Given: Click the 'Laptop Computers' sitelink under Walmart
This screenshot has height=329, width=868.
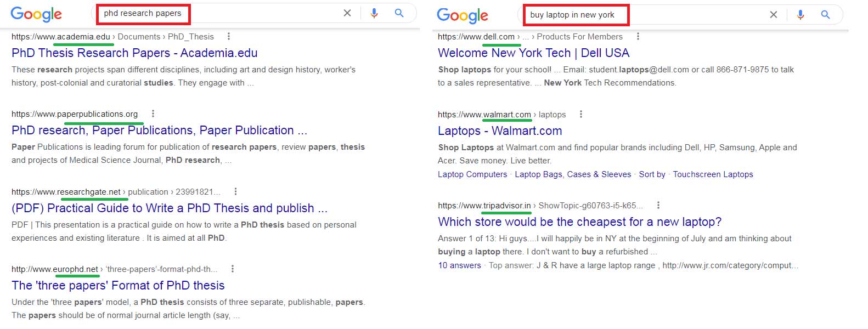Looking at the screenshot, I should tap(472, 174).
